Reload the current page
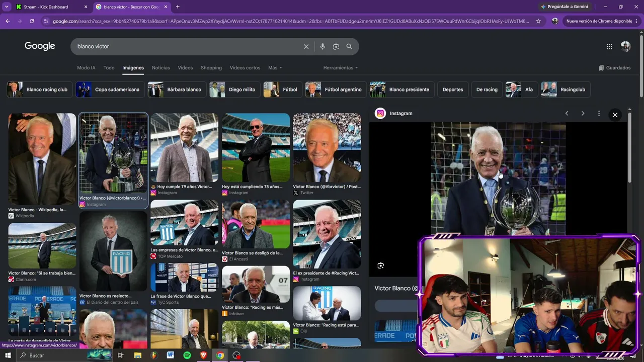The image size is (644, 362). tap(32, 21)
